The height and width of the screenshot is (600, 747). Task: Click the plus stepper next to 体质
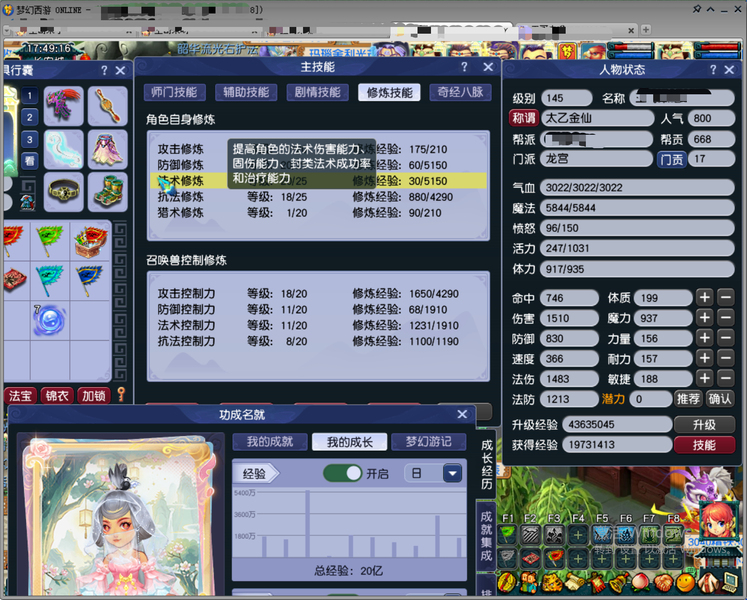click(x=704, y=298)
